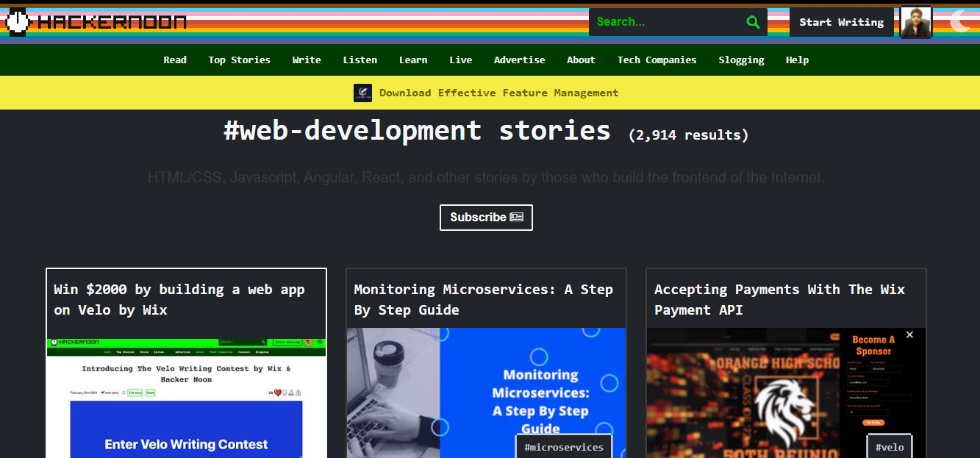The height and width of the screenshot is (458, 980).
Task: Click the HackerNoon logo
Action: [96, 22]
